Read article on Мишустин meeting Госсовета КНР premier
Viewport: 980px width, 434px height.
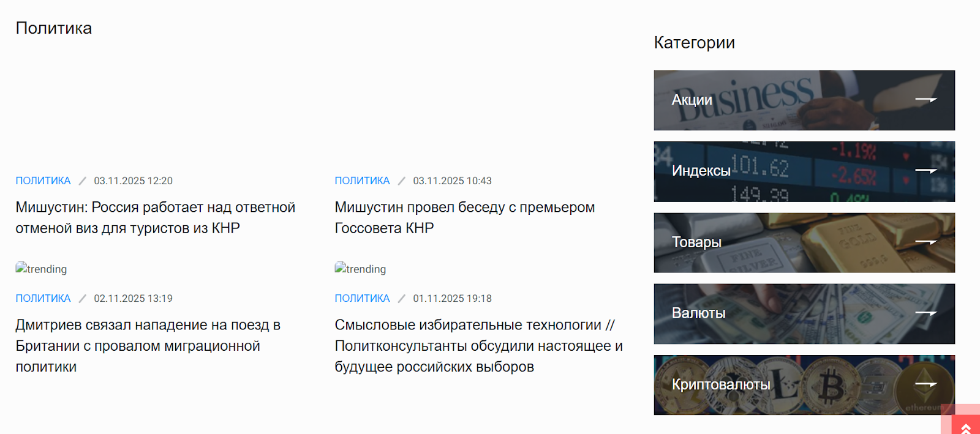click(x=464, y=218)
